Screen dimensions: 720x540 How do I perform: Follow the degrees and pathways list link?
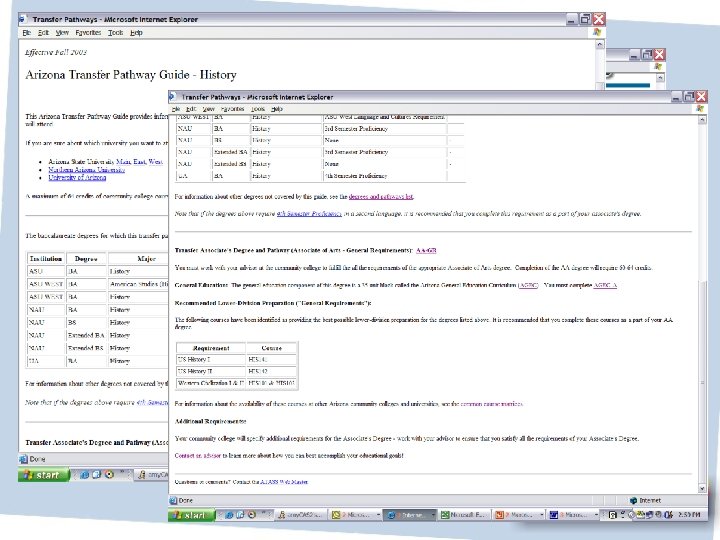(x=381, y=197)
